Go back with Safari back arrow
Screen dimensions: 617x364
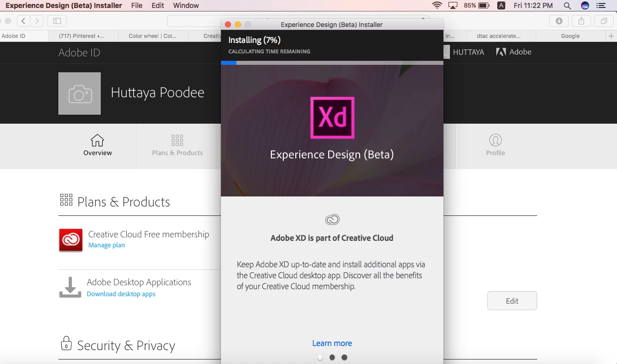pyautogui.click(x=23, y=21)
